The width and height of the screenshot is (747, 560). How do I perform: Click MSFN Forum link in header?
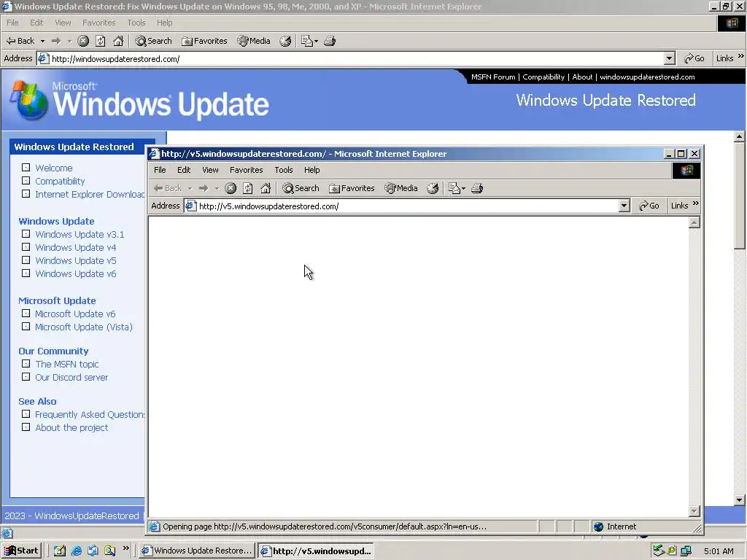coord(493,77)
